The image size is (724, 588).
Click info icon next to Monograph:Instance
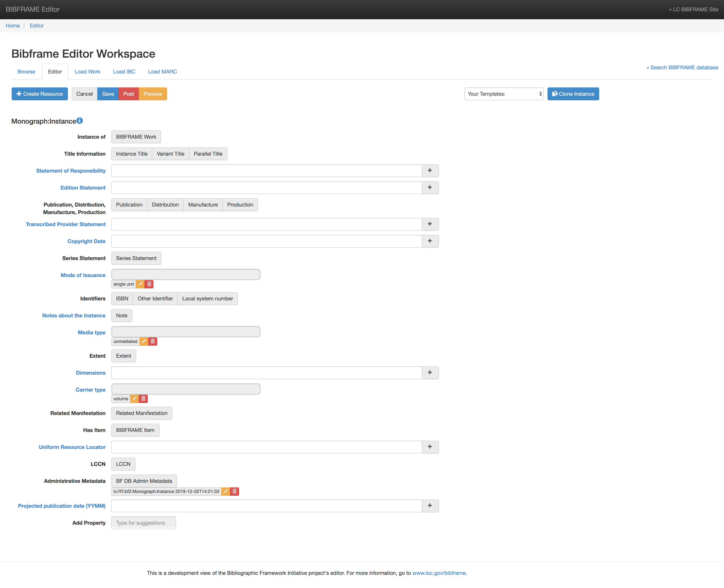click(80, 120)
